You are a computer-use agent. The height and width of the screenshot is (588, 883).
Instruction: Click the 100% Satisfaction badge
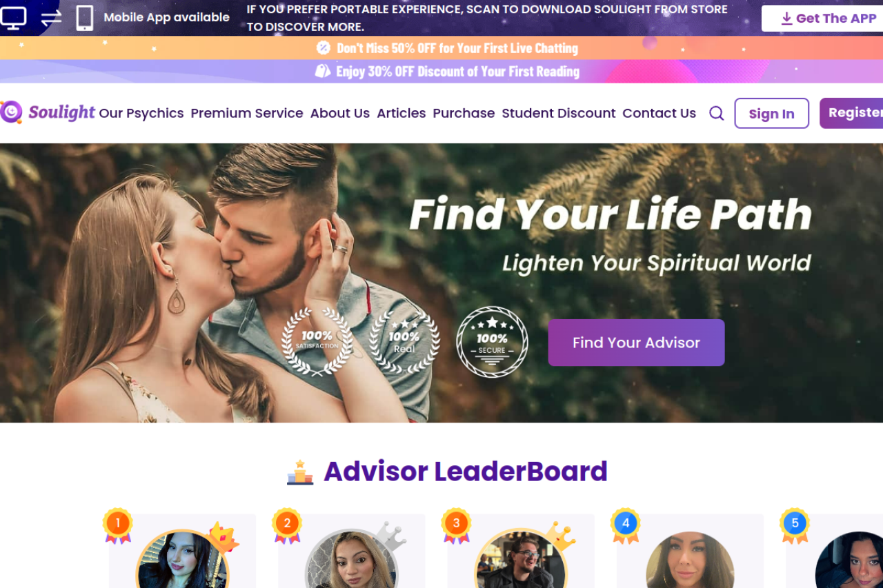click(x=317, y=341)
